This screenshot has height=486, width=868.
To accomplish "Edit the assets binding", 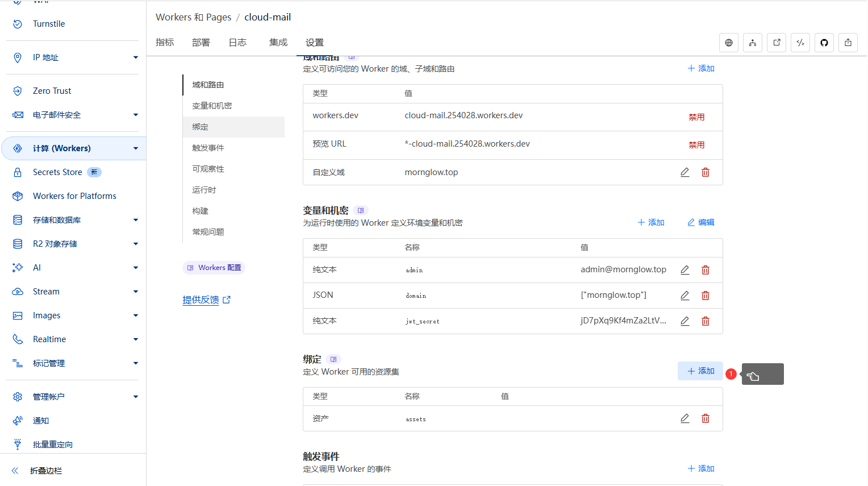I will (x=685, y=418).
